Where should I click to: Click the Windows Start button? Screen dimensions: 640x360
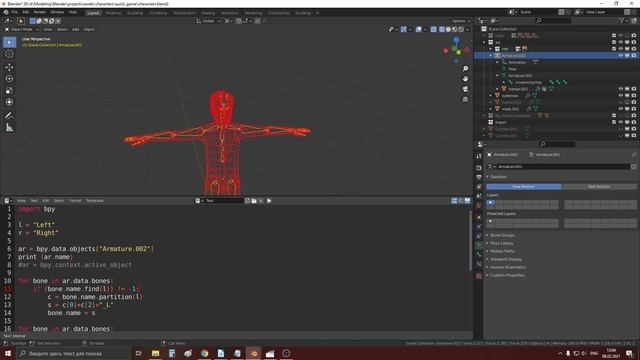click(x=8, y=353)
